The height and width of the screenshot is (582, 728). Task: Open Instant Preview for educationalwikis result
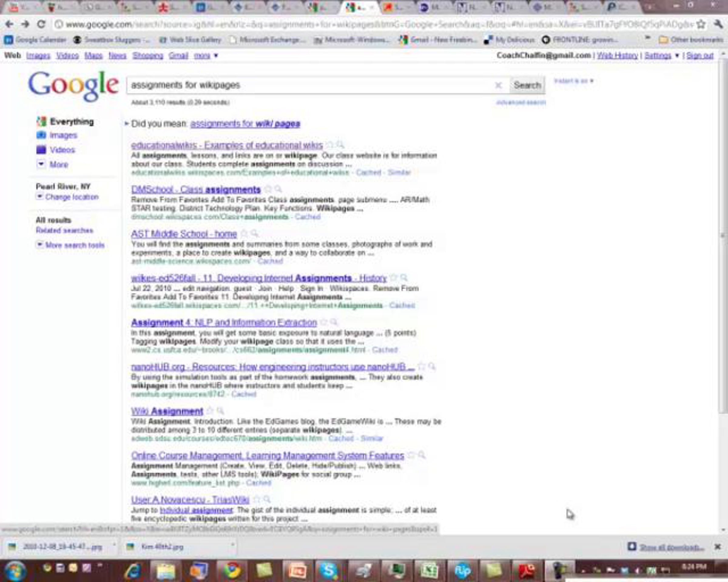(x=340, y=145)
